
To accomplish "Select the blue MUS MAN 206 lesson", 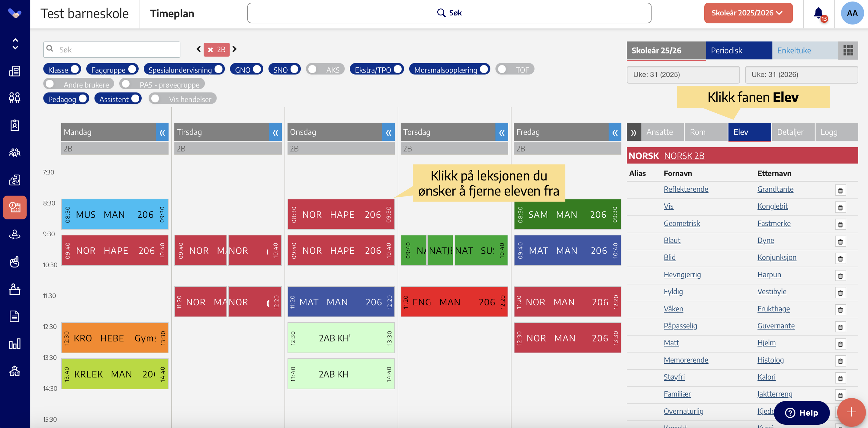I will pyautogui.click(x=114, y=214).
